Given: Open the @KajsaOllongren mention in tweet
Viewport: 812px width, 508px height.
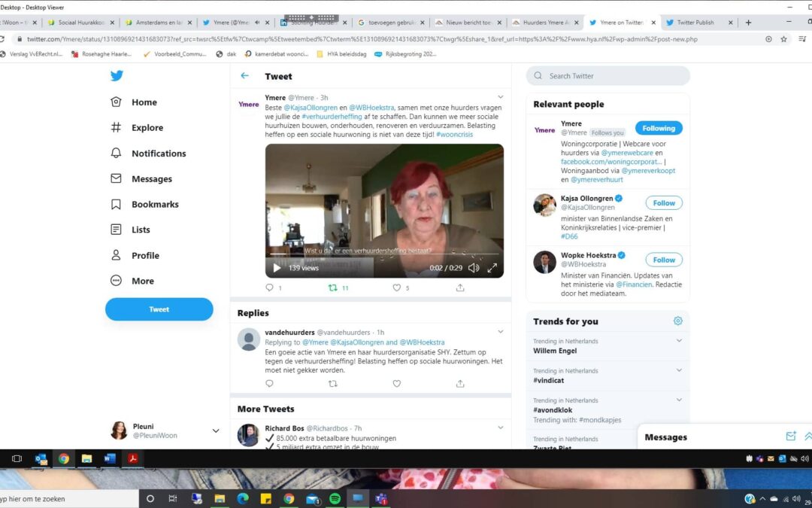Looking at the screenshot, I should coord(310,108).
